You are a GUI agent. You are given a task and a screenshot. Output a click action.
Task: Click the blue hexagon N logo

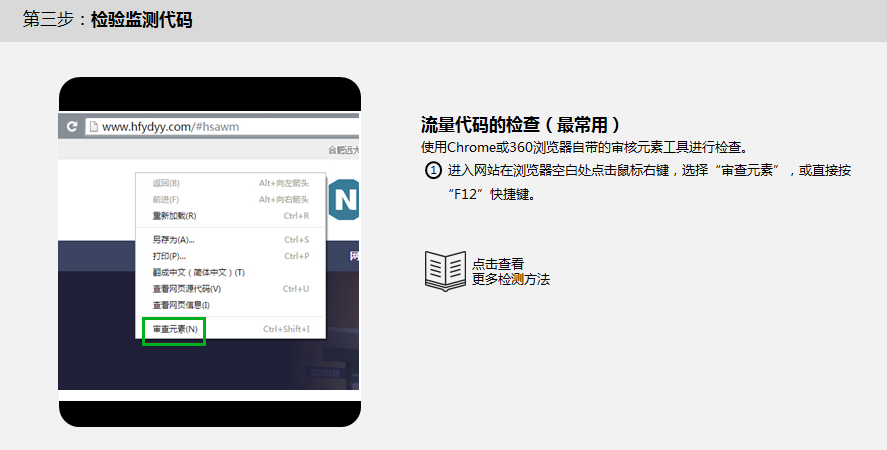click(344, 199)
